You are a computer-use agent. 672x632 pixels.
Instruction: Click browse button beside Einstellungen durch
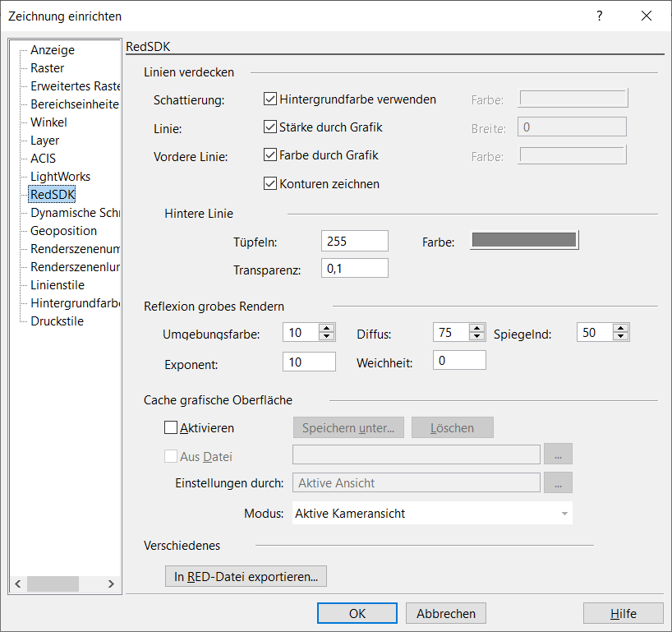[558, 482]
